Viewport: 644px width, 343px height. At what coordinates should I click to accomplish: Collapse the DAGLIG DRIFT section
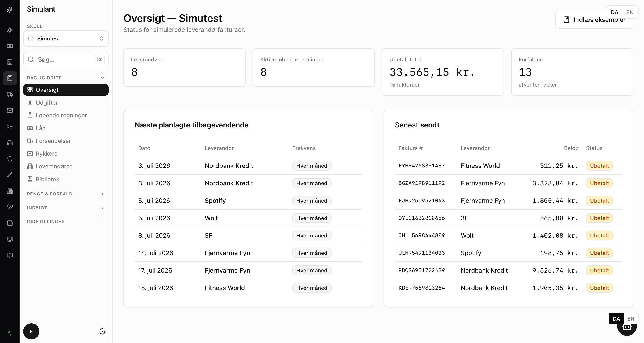pos(66,78)
